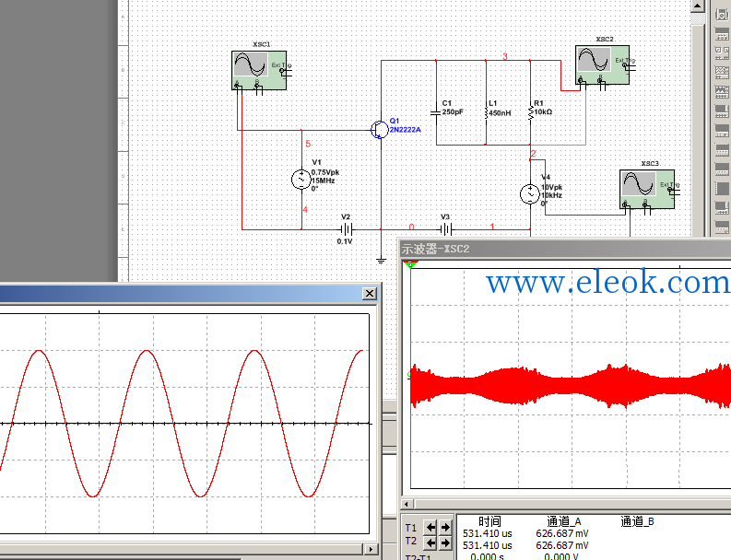Click net label 3 on top wire
This screenshot has width=731, height=560.
point(505,56)
